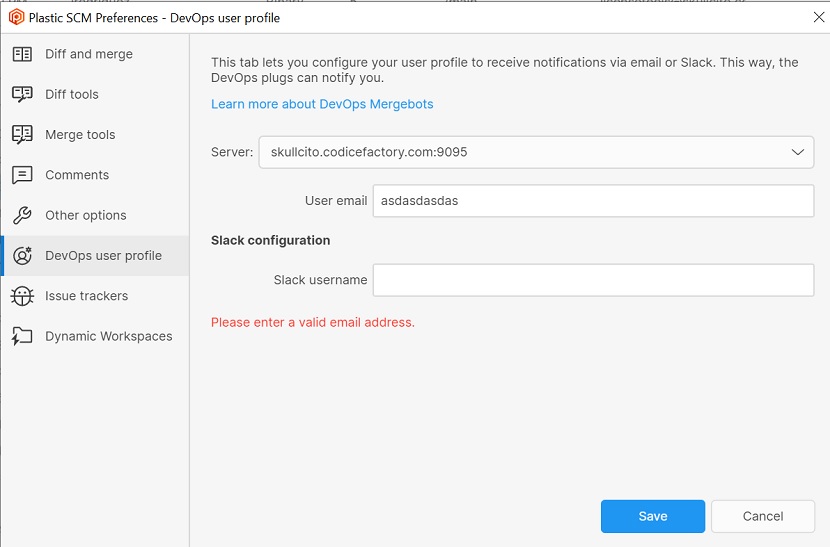This screenshot has height=547, width=830.
Task: Switch to Diff tools preferences
Action: [x=72, y=94]
